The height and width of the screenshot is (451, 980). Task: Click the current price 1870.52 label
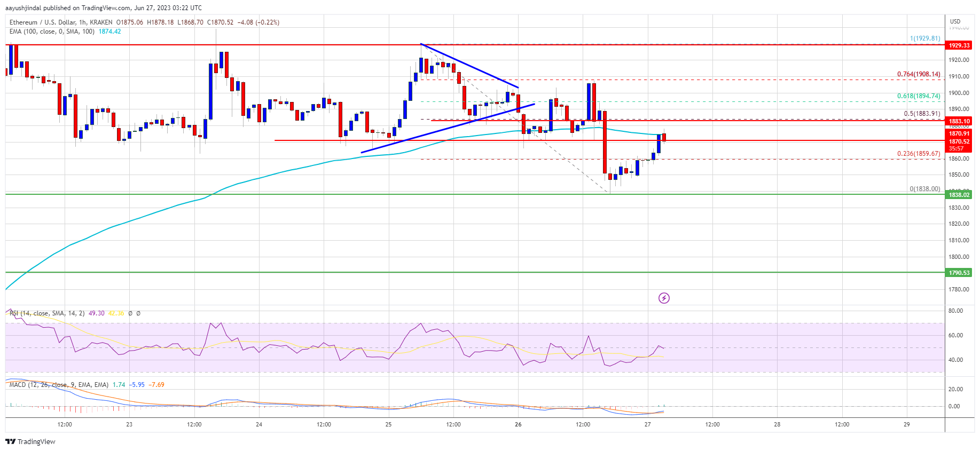point(959,141)
